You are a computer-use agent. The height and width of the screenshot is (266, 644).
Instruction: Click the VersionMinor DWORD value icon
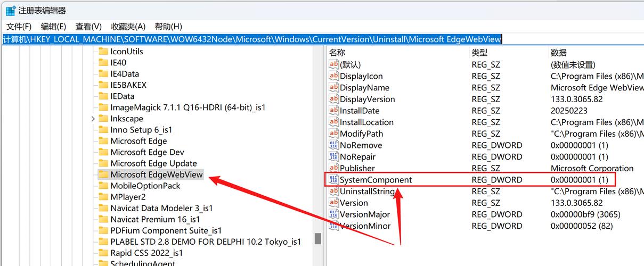tap(334, 226)
